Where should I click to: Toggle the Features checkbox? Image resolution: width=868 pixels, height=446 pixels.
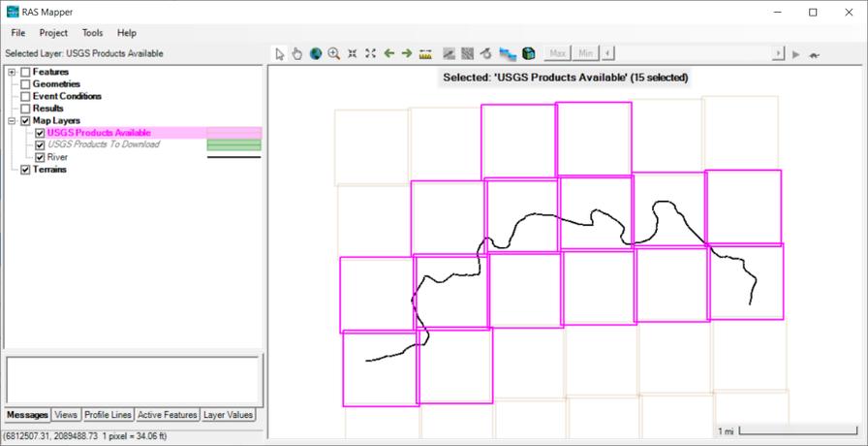coord(25,72)
